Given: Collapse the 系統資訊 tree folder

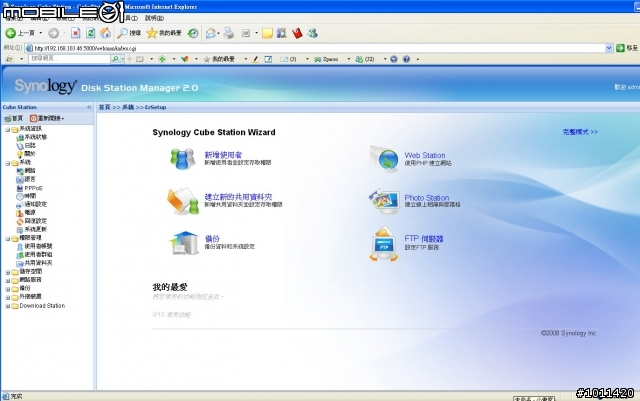Looking at the screenshot, I should 8,129.
